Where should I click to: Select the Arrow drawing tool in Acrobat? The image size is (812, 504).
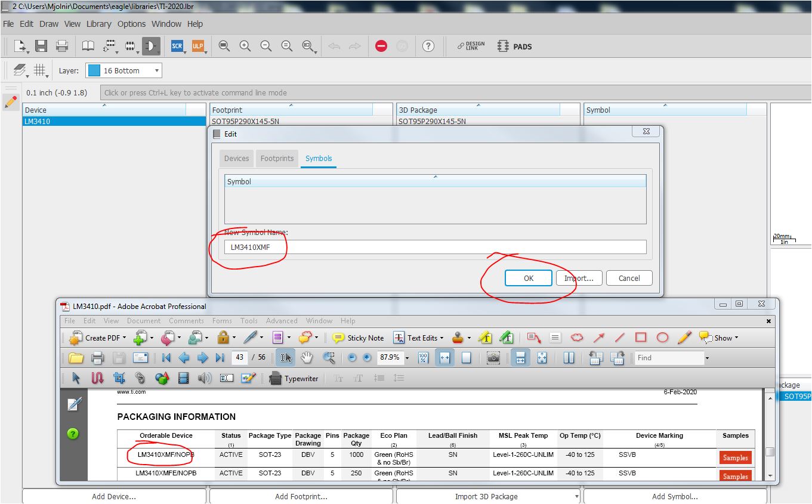coord(598,338)
